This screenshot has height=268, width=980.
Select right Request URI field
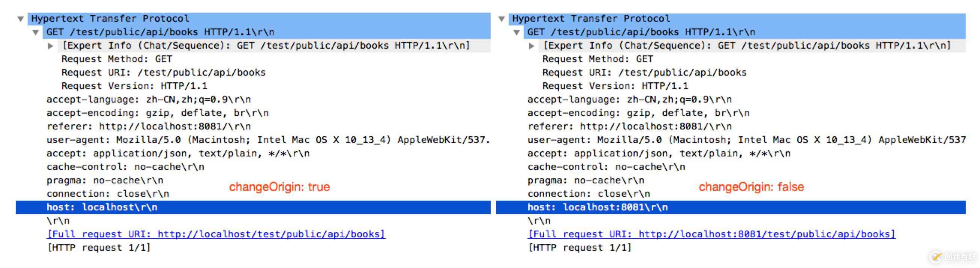pyautogui.click(x=644, y=73)
